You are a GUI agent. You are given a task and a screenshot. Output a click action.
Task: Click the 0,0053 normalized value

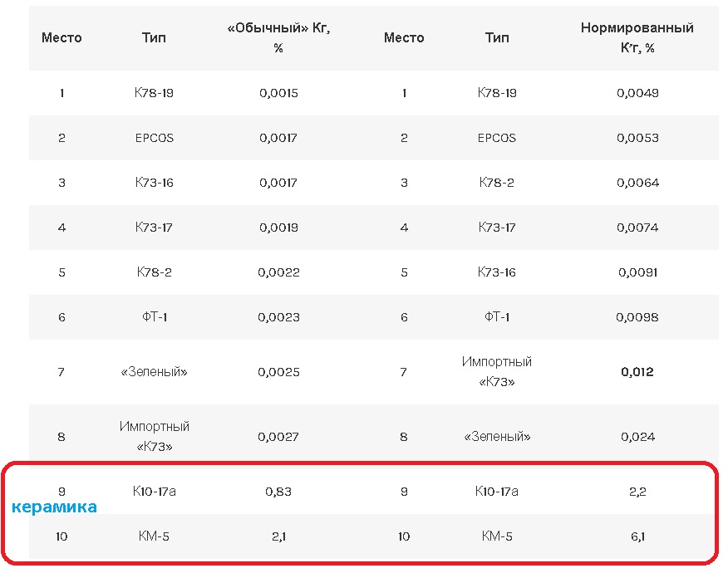pos(637,138)
